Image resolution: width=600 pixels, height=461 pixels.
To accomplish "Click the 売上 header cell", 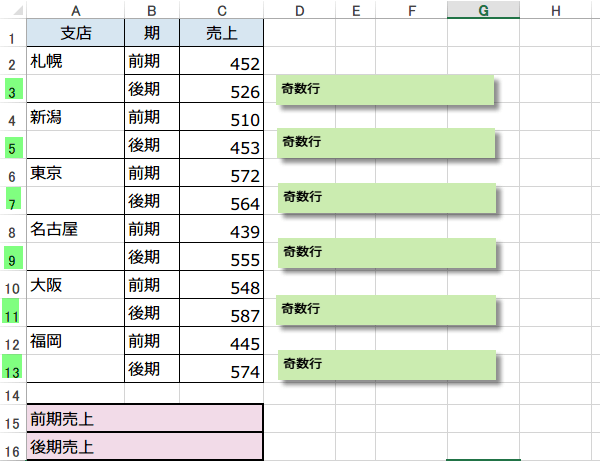I will click(221, 33).
